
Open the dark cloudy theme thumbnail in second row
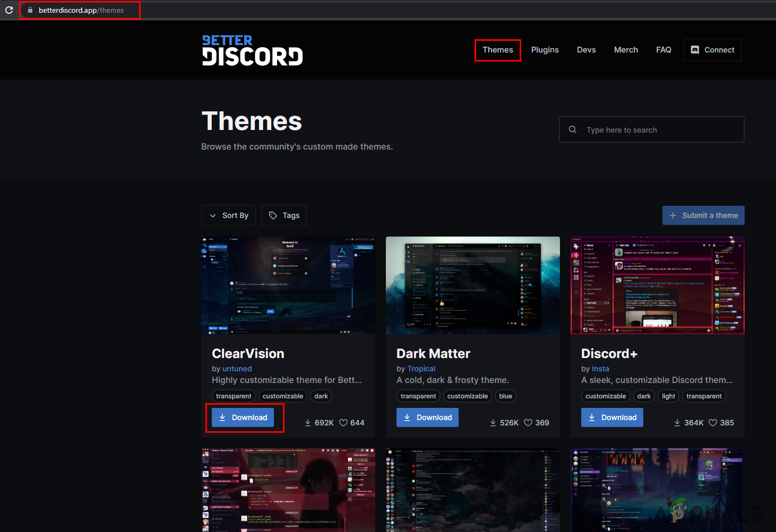pos(473,490)
